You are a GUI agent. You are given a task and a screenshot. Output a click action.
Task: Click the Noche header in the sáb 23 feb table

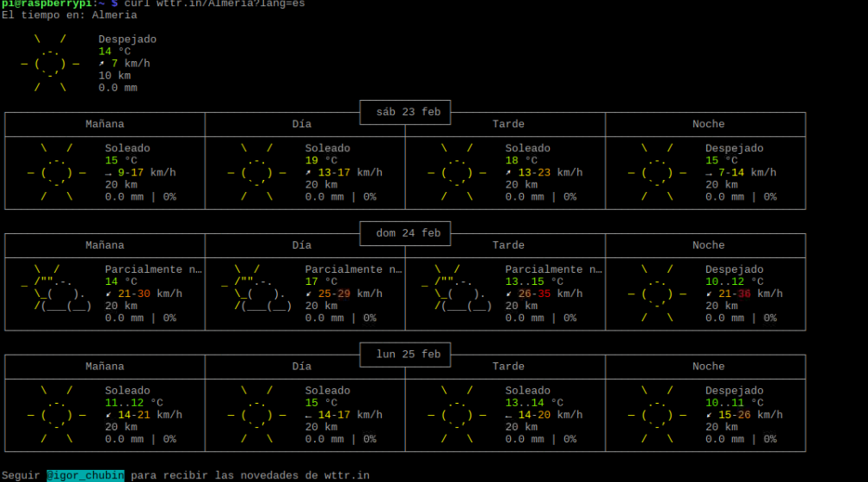(708, 124)
